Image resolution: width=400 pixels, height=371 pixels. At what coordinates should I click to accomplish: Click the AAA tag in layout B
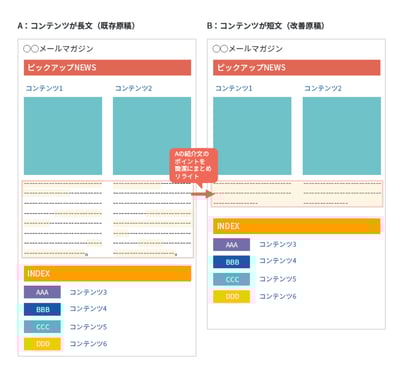pyautogui.click(x=232, y=245)
